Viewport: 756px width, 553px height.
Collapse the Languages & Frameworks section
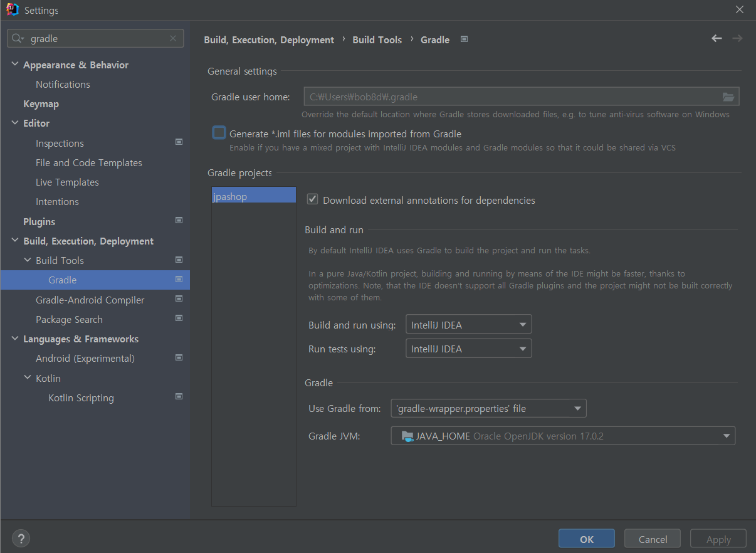15,339
